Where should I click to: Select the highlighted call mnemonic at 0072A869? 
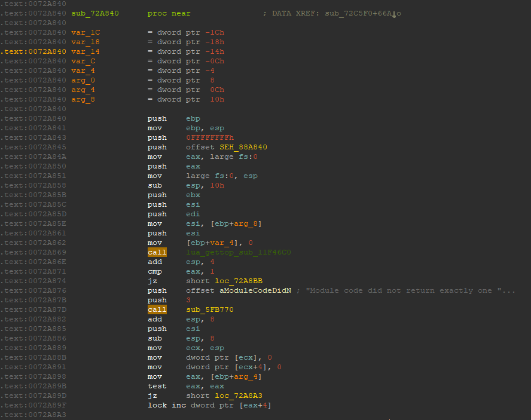click(x=157, y=253)
